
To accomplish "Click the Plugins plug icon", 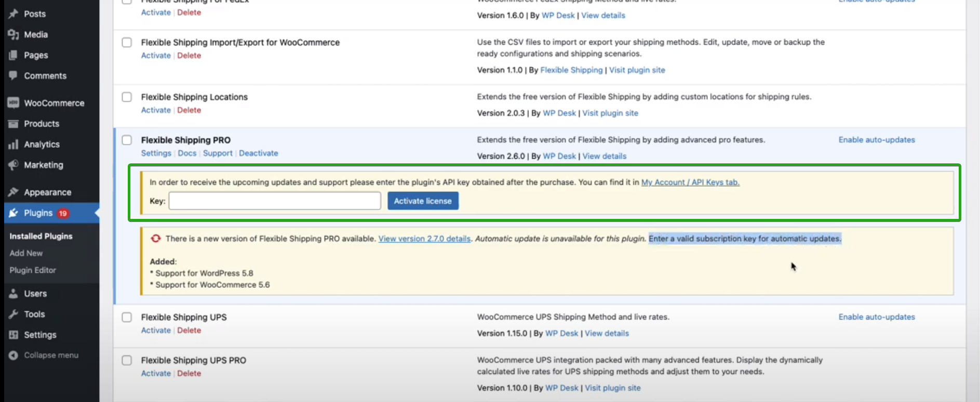I will click(x=14, y=213).
